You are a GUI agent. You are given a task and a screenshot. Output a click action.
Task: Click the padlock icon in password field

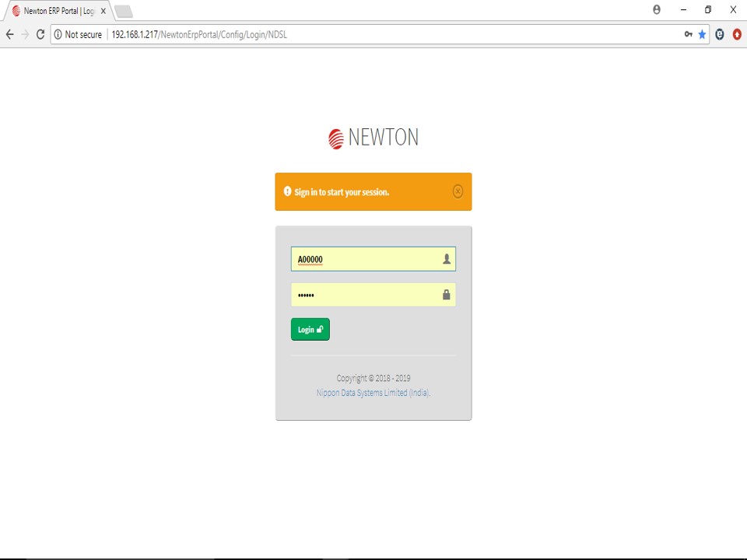[447, 295]
